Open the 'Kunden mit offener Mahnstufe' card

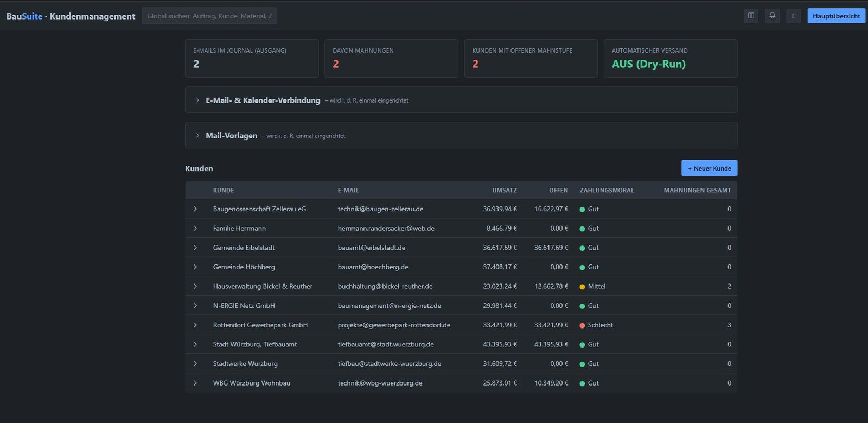point(531,59)
